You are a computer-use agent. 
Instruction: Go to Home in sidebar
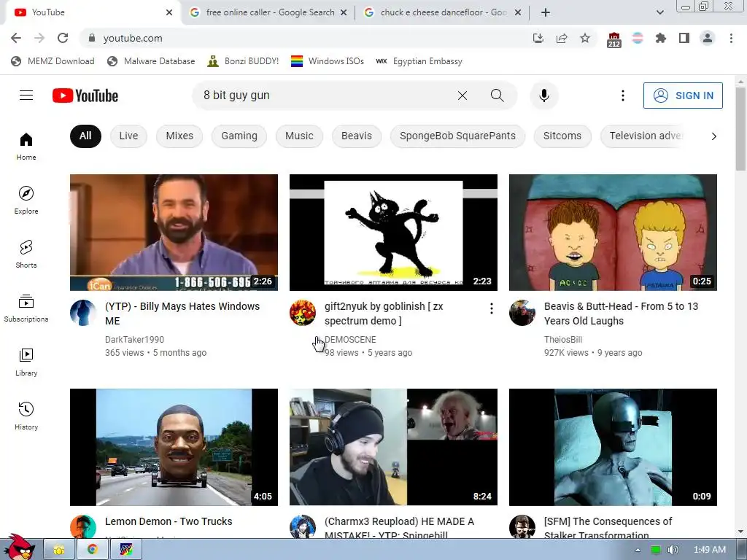26,147
